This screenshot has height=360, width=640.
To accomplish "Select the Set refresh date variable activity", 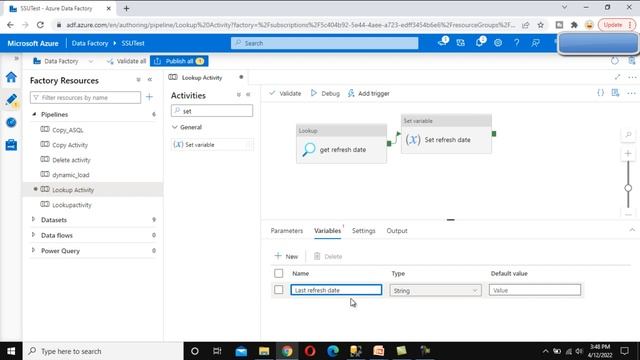I will click(x=447, y=134).
